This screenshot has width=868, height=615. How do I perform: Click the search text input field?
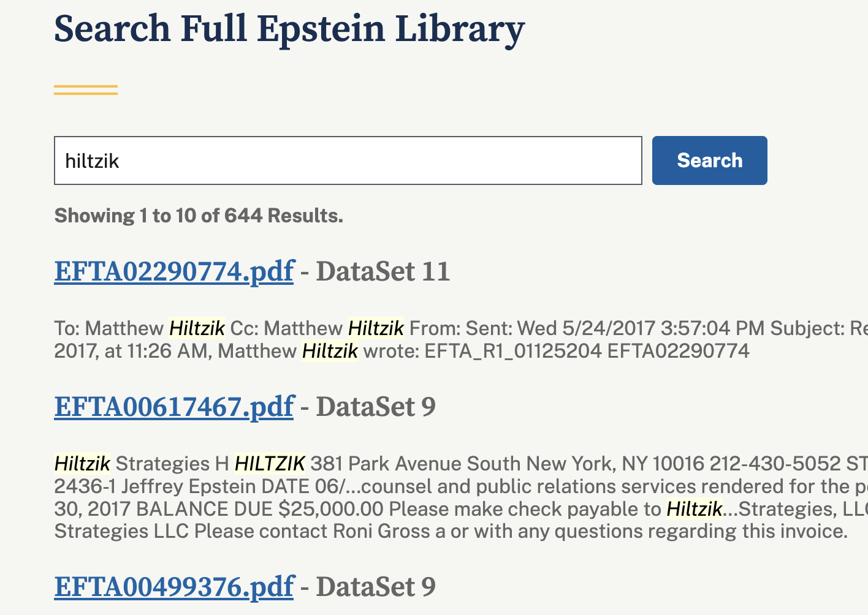(348, 160)
